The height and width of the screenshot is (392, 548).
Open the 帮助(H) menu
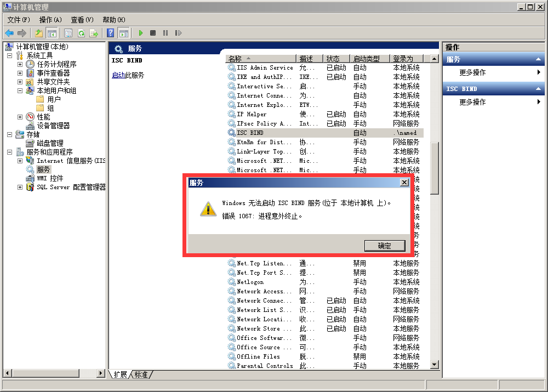point(114,20)
